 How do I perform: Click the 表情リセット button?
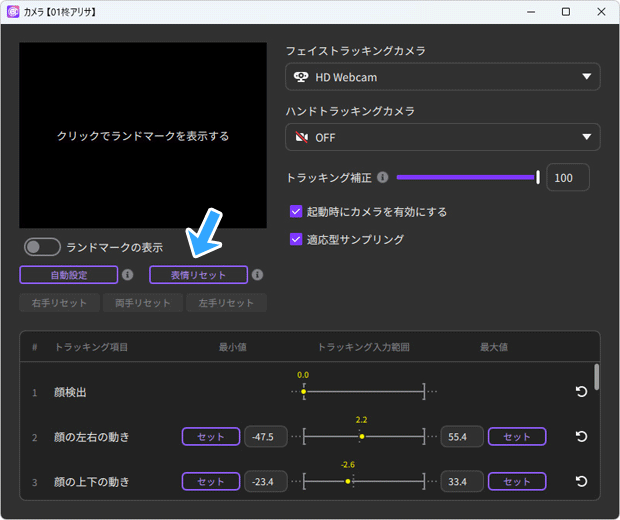[198, 275]
